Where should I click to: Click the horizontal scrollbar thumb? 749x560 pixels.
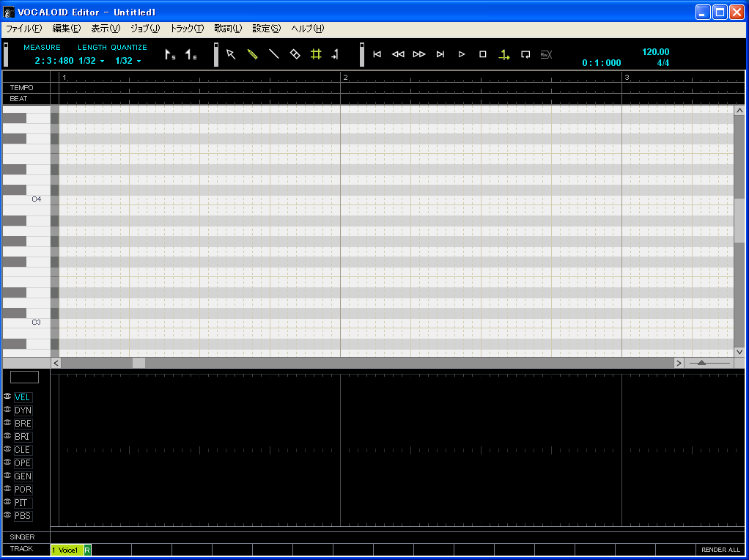139,363
